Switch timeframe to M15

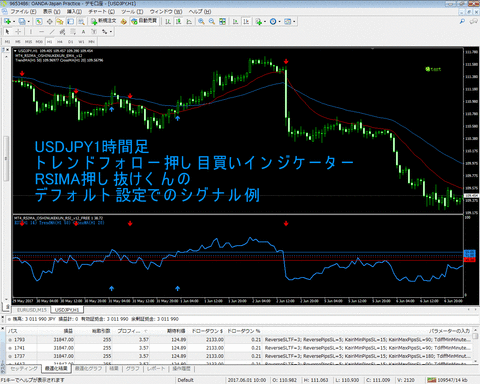28,42
